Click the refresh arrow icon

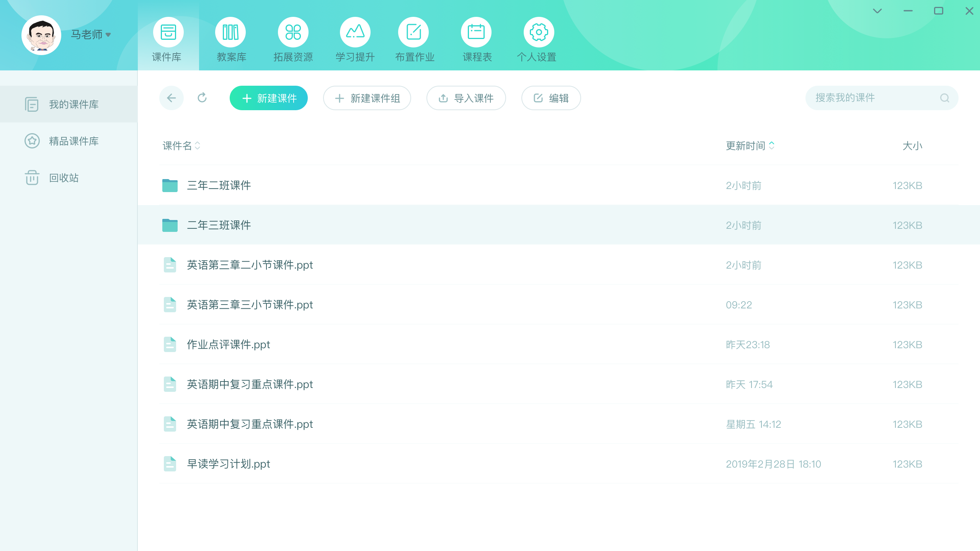coord(202,98)
